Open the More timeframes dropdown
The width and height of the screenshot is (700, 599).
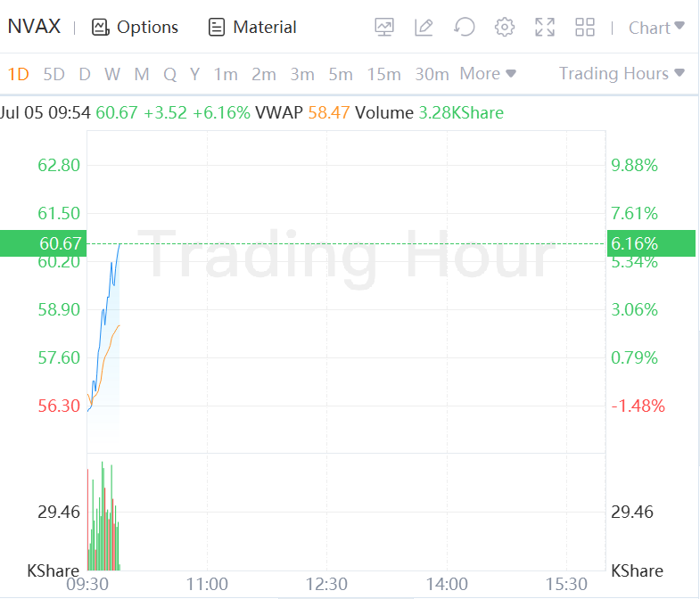(x=488, y=74)
